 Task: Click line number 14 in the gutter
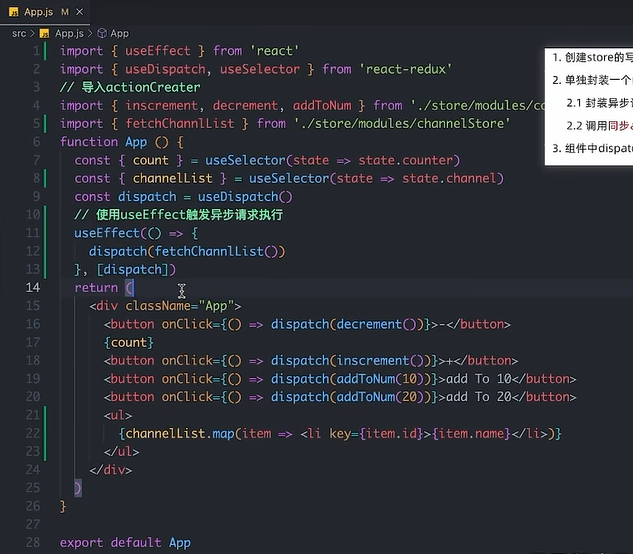coord(33,287)
